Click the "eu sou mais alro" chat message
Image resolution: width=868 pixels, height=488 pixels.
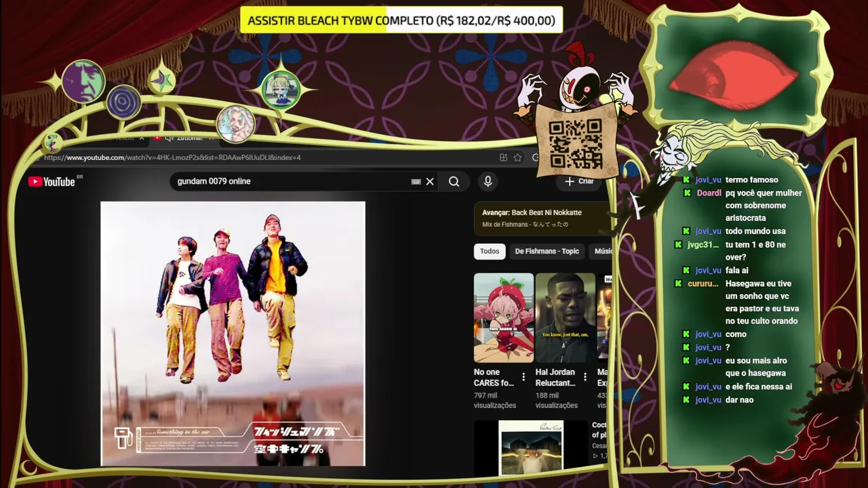(x=756, y=367)
